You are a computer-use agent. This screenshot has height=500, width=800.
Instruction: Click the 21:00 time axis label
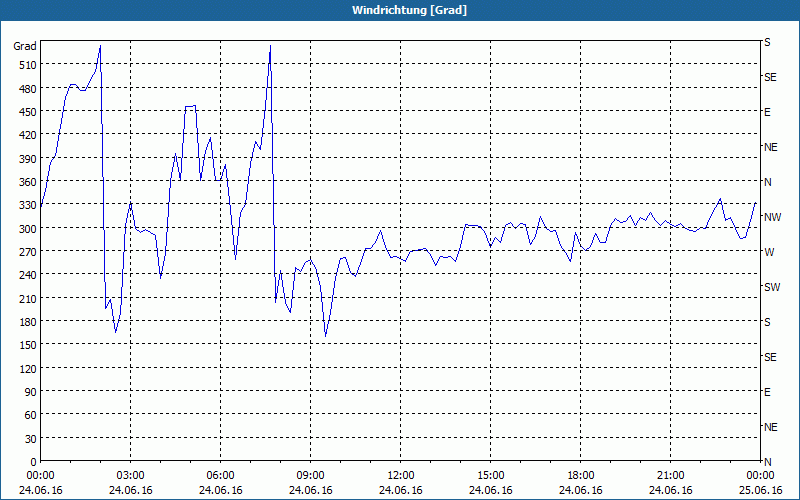pos(670,476)
